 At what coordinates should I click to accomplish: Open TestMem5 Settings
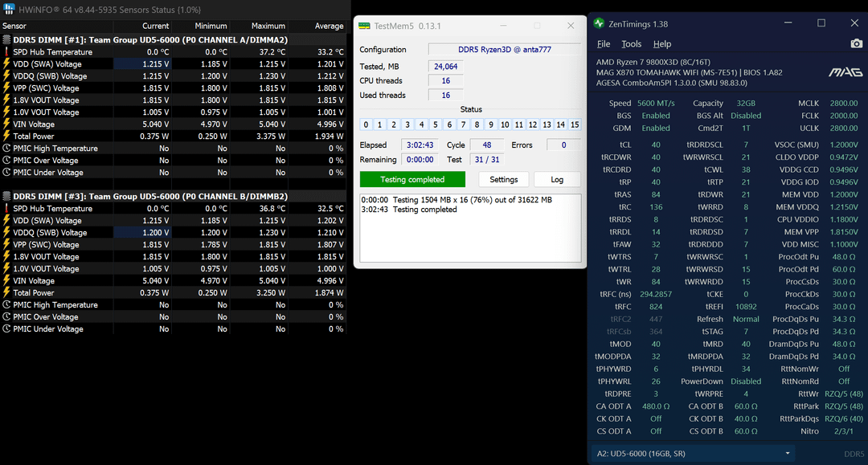point(503,180)
